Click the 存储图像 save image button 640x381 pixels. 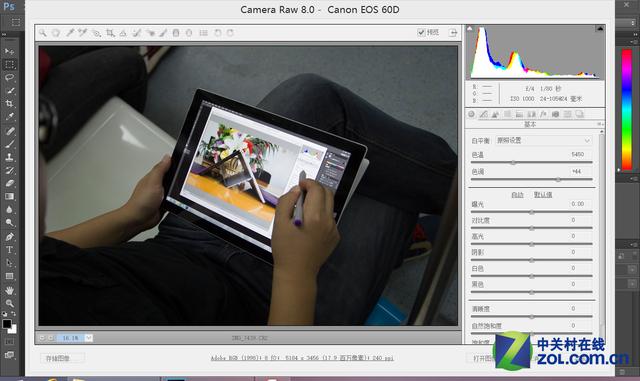(62, 358)
